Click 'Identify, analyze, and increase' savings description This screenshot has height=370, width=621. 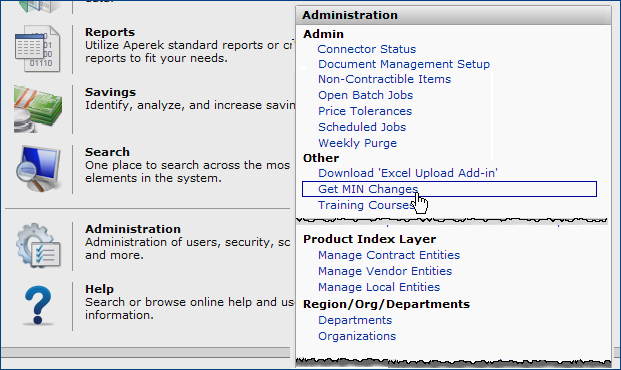pyautogui.click(x=190, y=105)
